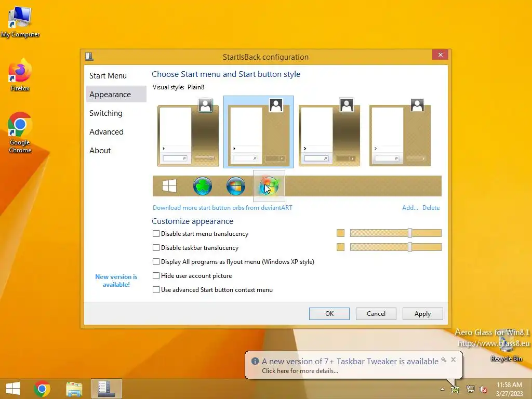Image resolution: width=532 pixels, height=399 pixels.
Task: Select the Windows 8 flat logo start orb
Action: [169, 186]
